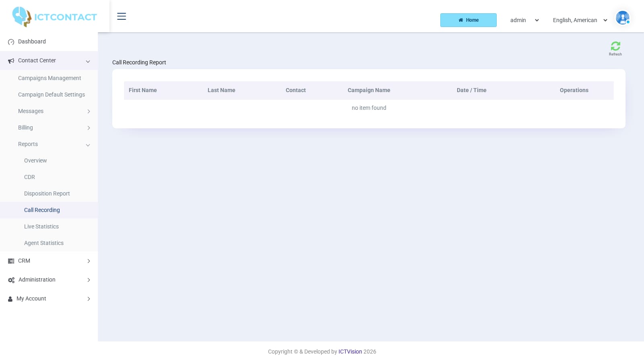Screen dimensions: 644x362
Task: Open Campaign Default Settings
Action: click(49, 95)
